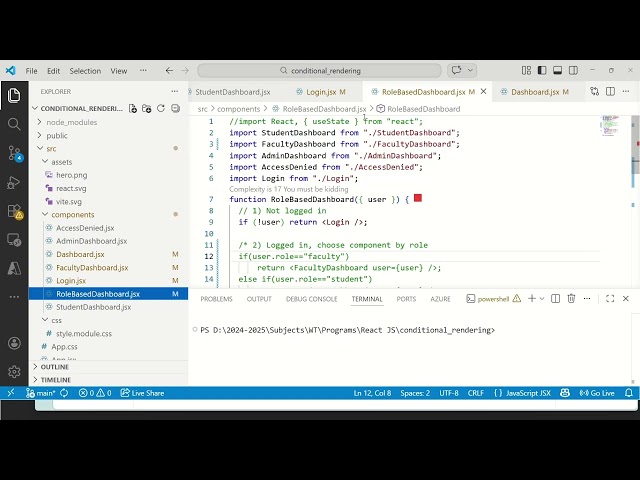Customize layout icon in title bar
640x480 pixels.
point(527,71)
